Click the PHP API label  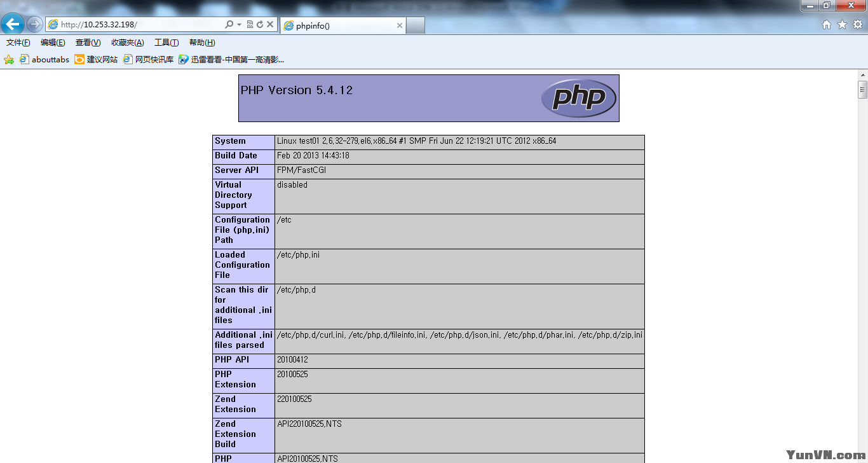click(232, 360)
